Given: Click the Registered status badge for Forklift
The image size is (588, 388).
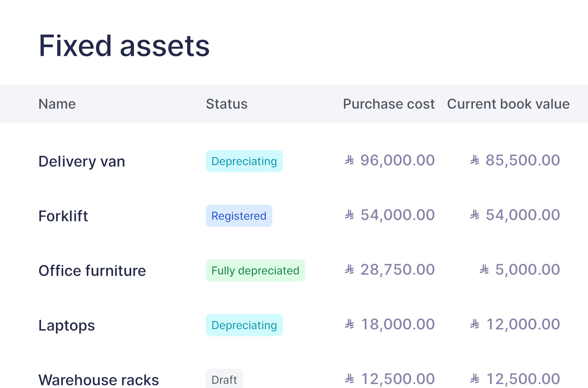Looking at the screenshot, I should tap(239, 216).
